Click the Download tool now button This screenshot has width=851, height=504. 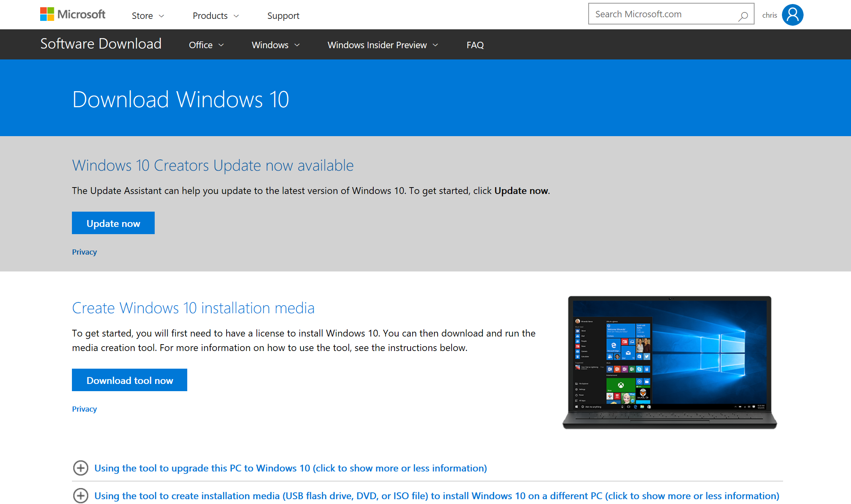point(129,380)
